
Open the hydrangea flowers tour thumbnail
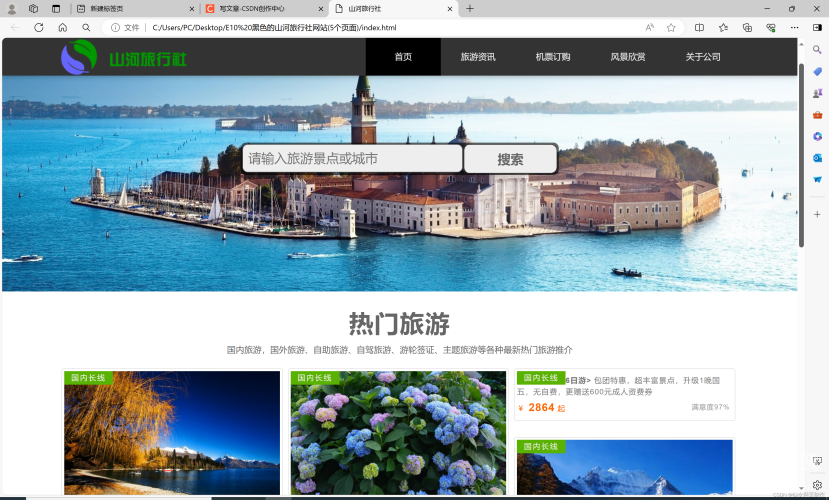coord(398,433)
